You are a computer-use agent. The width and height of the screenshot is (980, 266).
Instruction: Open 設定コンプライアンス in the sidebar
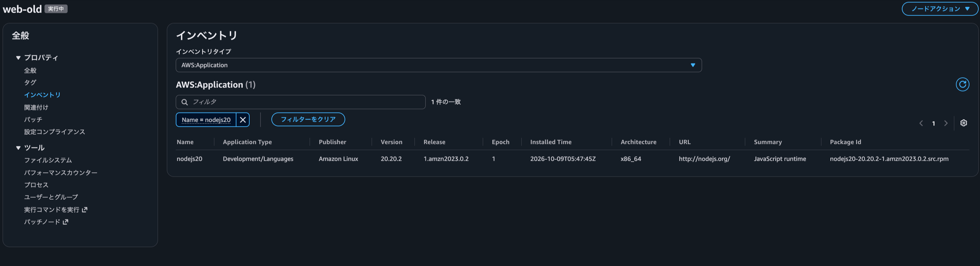click(x=55, y=132)
